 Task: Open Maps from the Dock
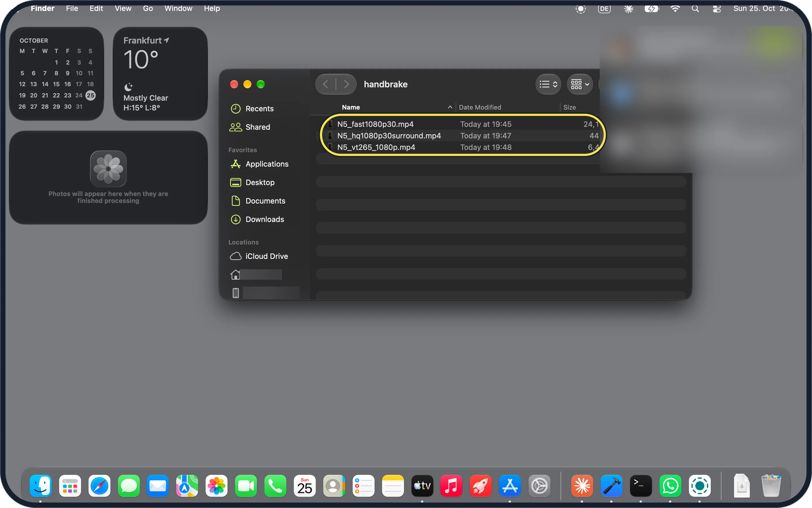click(x=187, y=486)
